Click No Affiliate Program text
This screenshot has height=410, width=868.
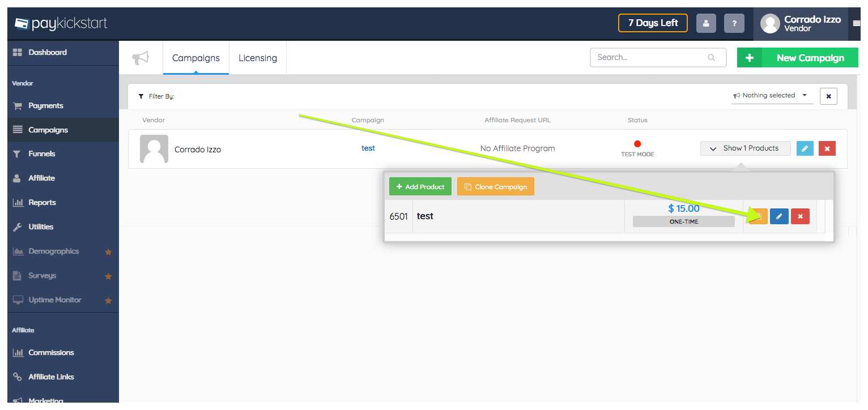click(x=518, y=148)
